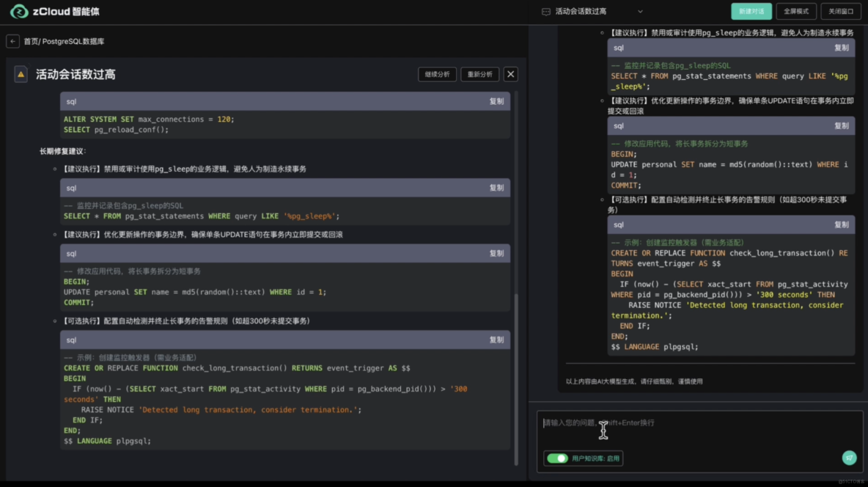Click the 活动会话数过高 panel title
Viewport: 868px width, 487px height.
point(76,74)
